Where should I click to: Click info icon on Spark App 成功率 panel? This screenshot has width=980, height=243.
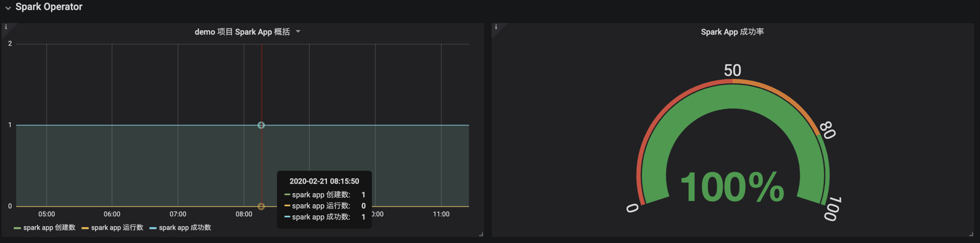[496, 27]
